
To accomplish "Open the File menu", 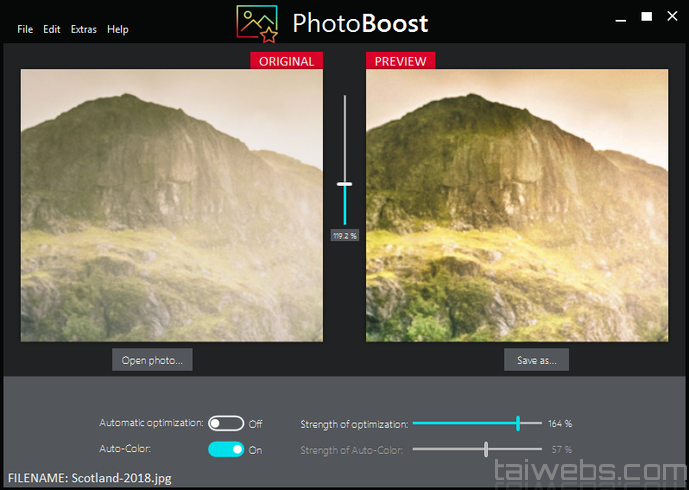I will pos(25,29).
